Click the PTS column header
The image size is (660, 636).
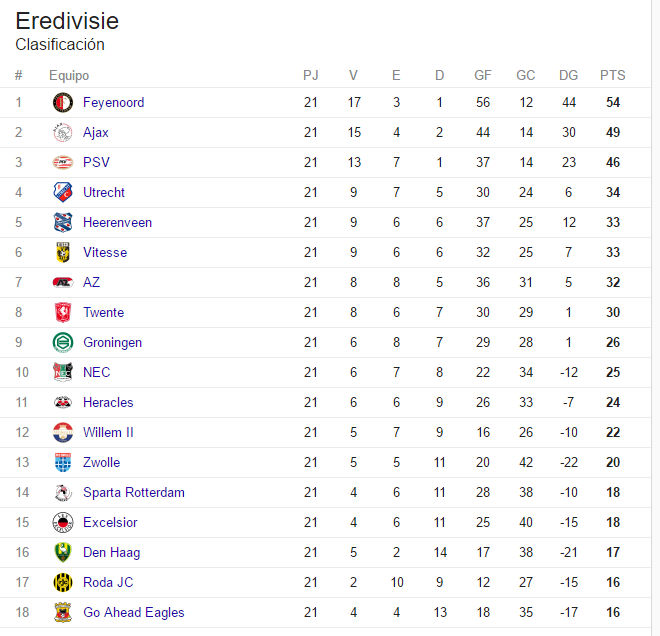click(612, 75)
